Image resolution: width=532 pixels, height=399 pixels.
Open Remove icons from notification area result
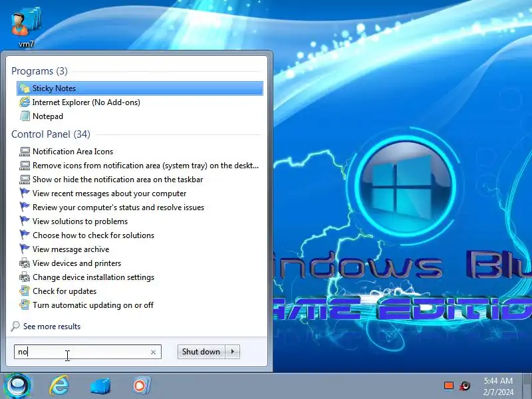click(140, 165)
